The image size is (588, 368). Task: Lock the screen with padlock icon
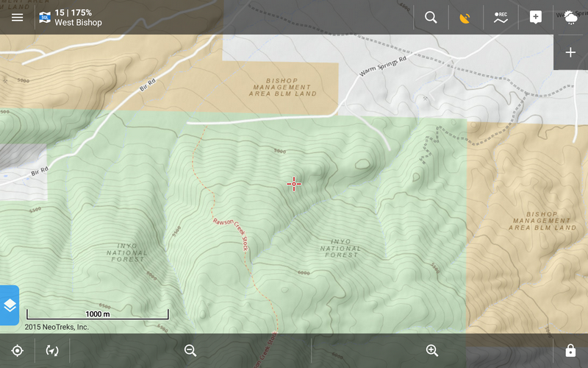tap(570, 350)
